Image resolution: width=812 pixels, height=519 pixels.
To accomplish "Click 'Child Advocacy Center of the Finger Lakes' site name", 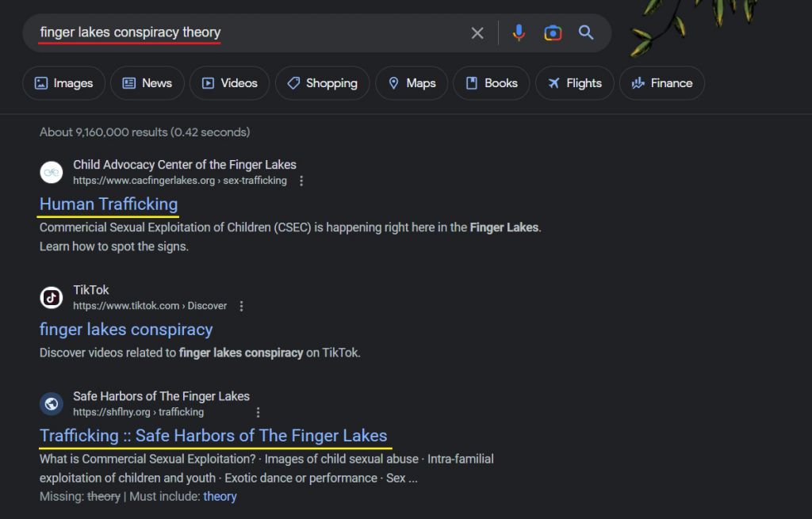I will click(184, 165).
